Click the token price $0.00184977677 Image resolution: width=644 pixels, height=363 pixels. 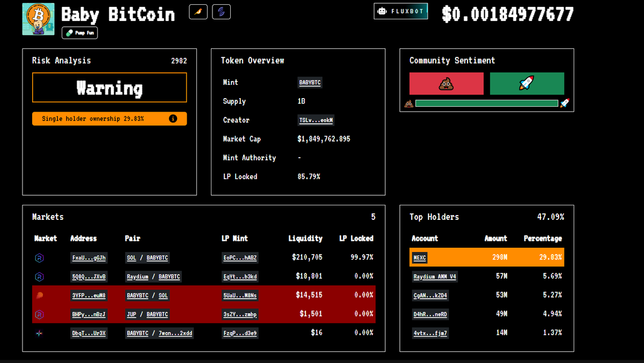tap(508, 14)
